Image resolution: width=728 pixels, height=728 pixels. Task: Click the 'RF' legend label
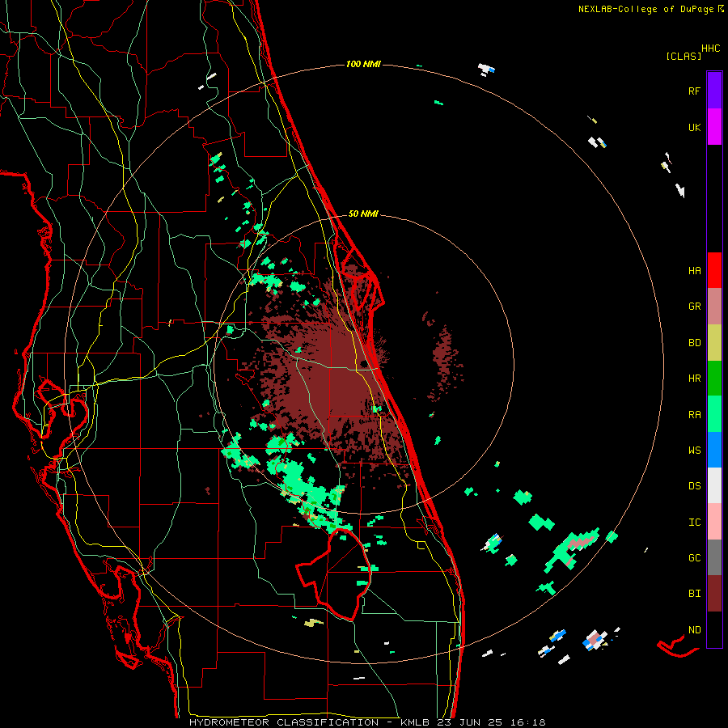tap(694, 91)
